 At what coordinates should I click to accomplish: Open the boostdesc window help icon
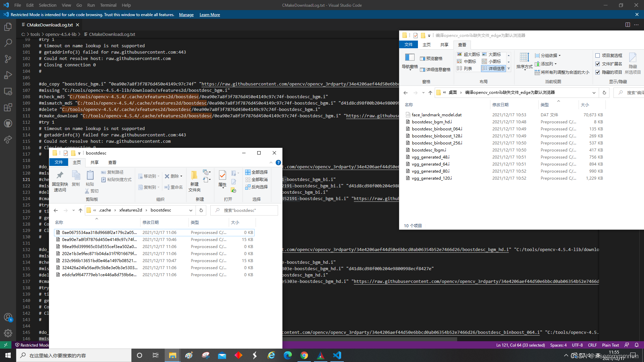[x=278, y=163]
